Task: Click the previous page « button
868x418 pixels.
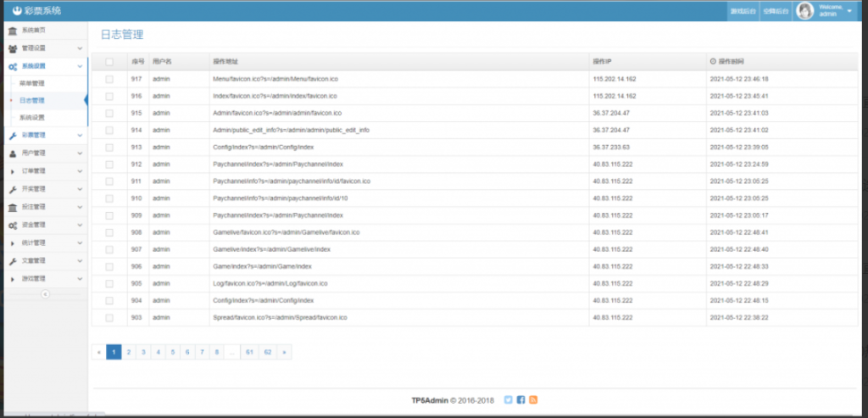Action: point(99,352)
